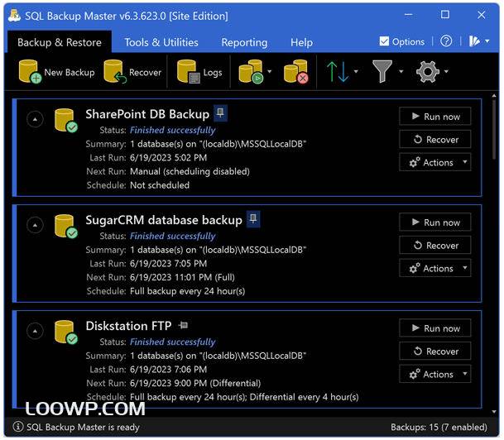Open the Logs toolbar icon
The image size is (504, 440).
[189, 72]
